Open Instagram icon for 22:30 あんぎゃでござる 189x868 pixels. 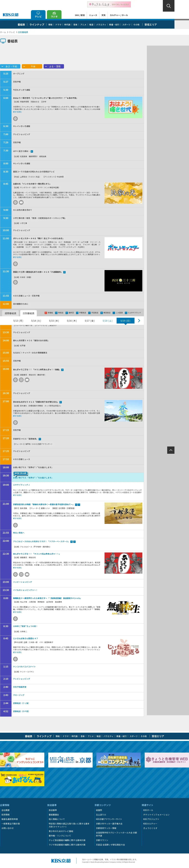coord(21,575)
